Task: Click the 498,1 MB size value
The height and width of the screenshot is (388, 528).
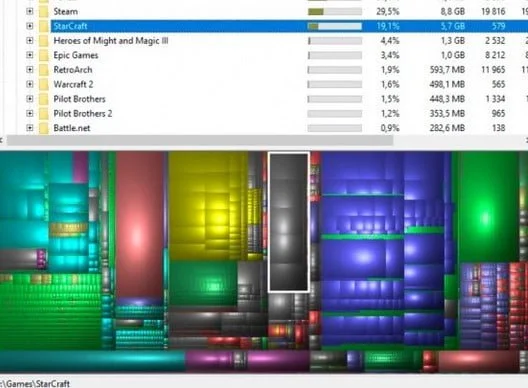Action: pos(447,84)
